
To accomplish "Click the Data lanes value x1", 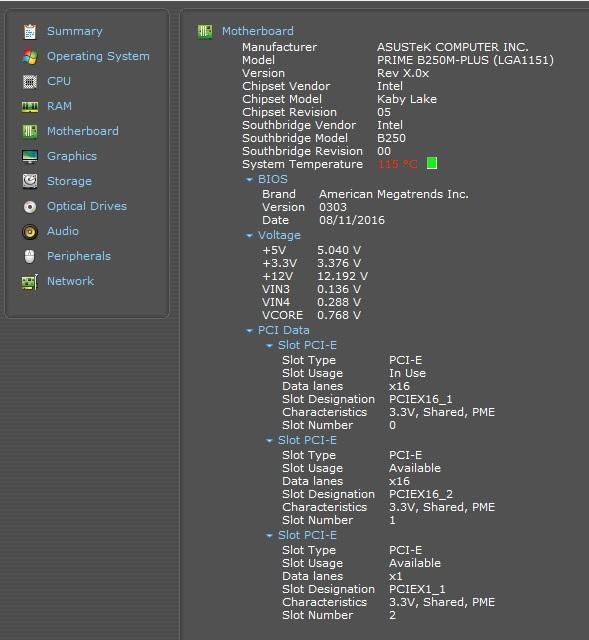I will tap(396, 576).
